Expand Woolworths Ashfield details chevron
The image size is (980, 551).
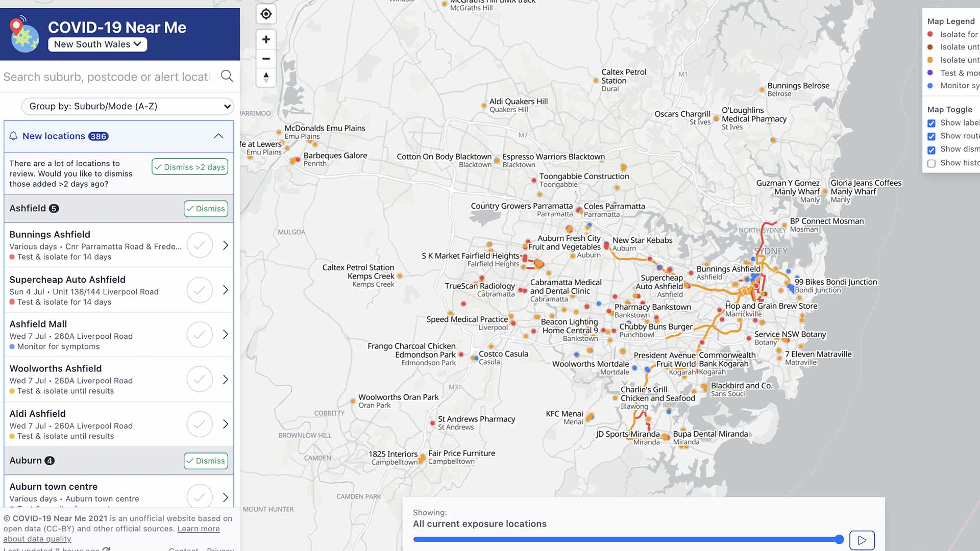pos(226,380)
